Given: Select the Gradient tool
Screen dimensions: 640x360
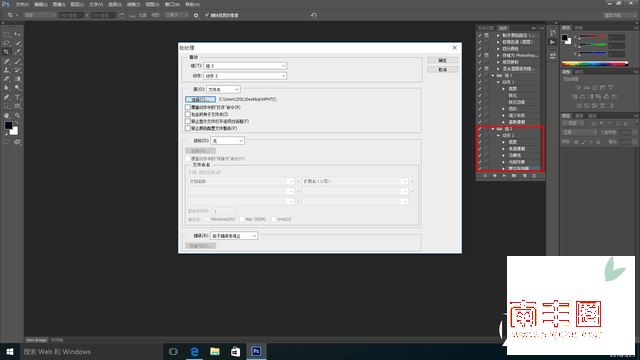Looking at the screenshot, I should pos(17,79).
